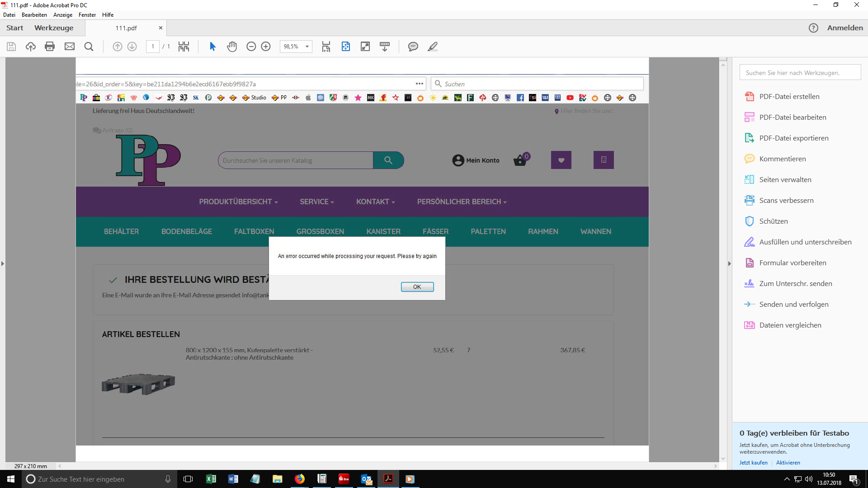Click the Send file by email icon
Screen dimensions: 868x488
70,47
